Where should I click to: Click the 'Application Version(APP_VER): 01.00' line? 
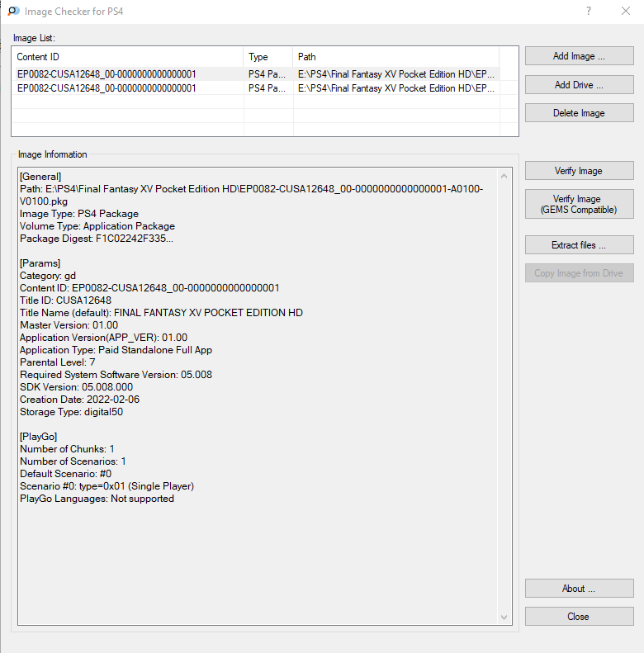pos(104,338)
